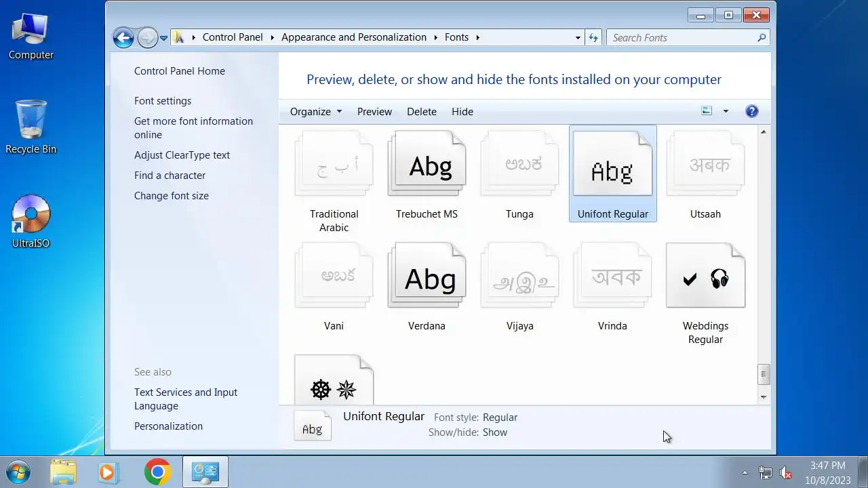Select the Vijaya font icon
This screenshot has width=868, height=488.
point(519,277)
